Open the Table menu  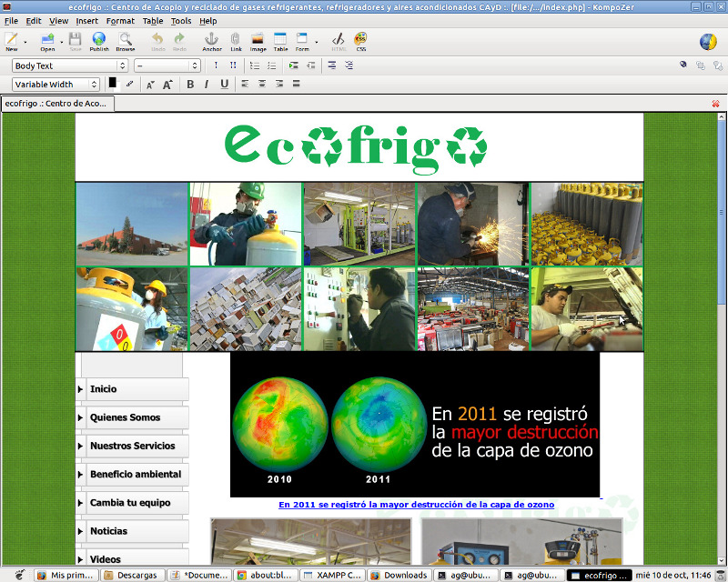(x=153, y=21)
